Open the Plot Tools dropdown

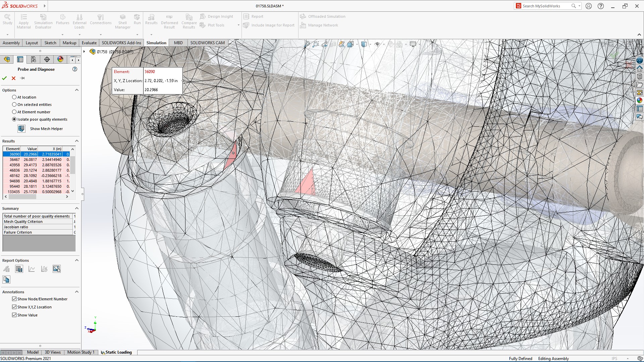(x=238, y=25)
